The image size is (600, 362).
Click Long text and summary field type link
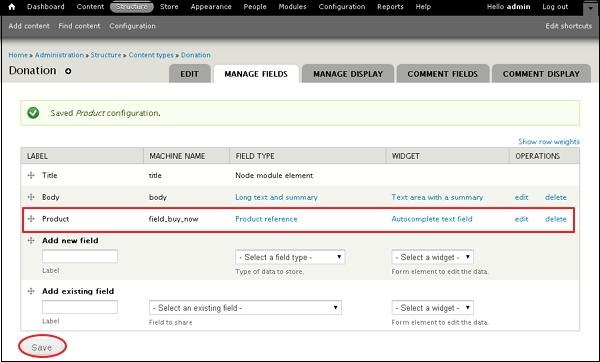click(276, 197)
